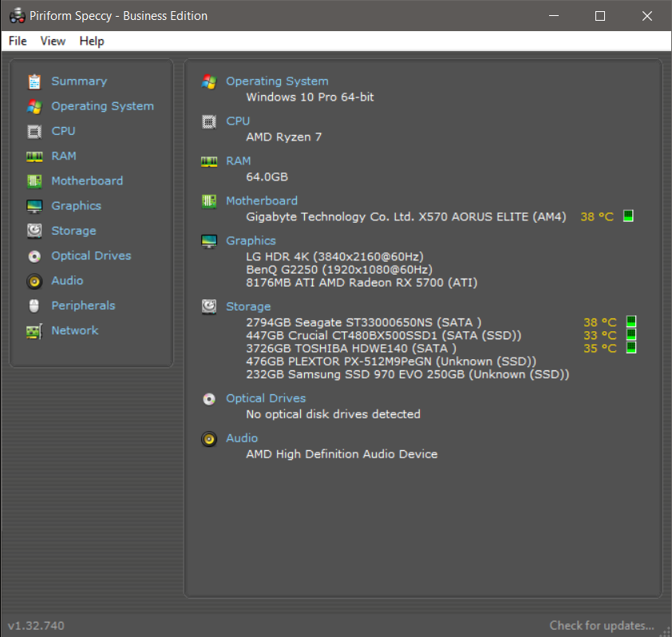
Task: Open Audio heading link in summary
Action: [x=242, y=438]
